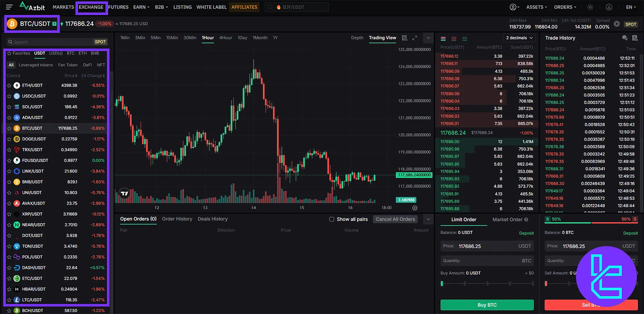Viewport: 644px width, 314px height.
Task: Open the ORDERS dropdown
Action: click(565, 7)
